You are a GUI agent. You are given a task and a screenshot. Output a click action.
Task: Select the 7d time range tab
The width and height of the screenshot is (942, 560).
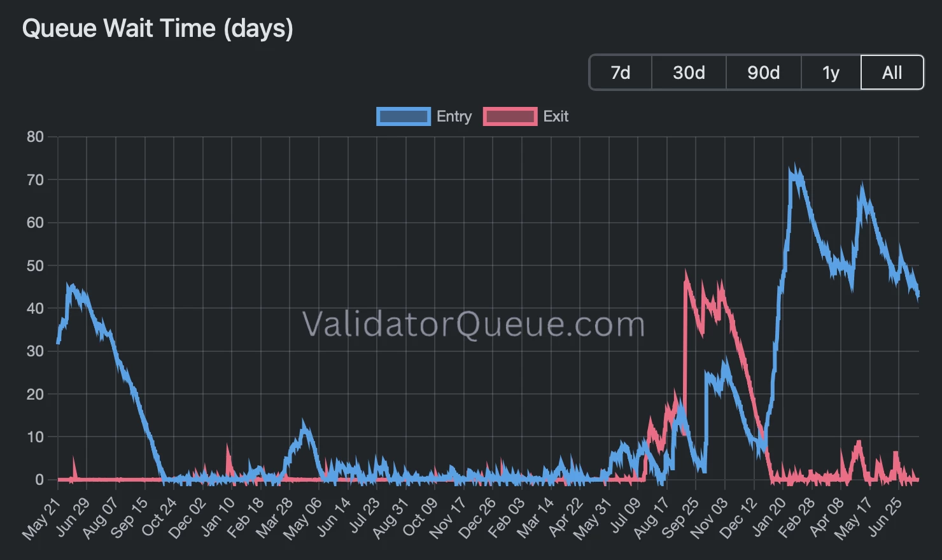click(x=621, y=73)
